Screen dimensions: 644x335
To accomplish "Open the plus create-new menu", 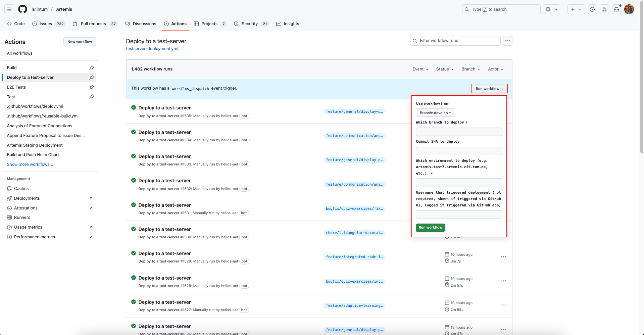I will click(576, 9).
